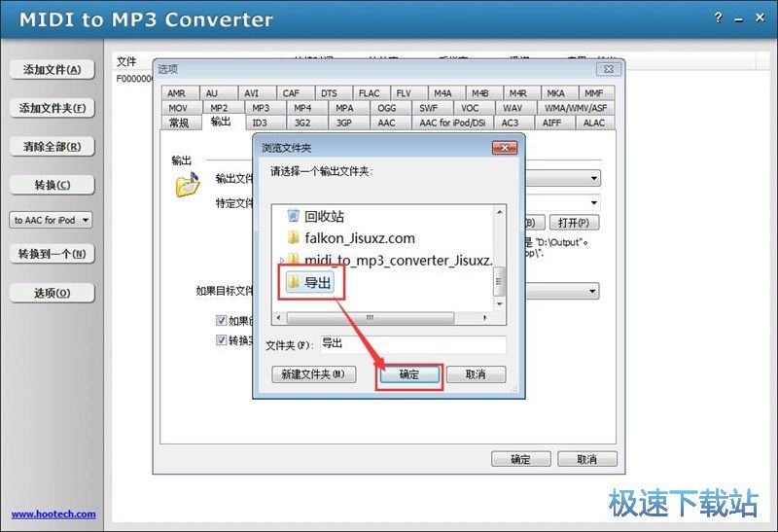Switch to the DTS tab

point(334,93)
